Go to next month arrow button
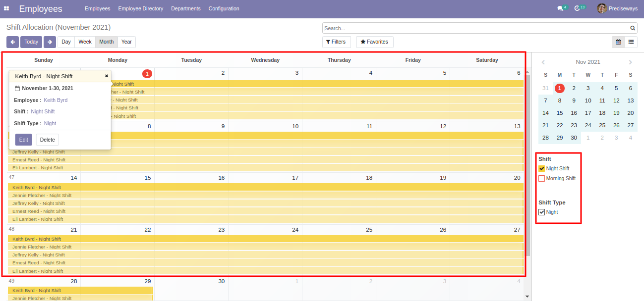 click(50, 42)
